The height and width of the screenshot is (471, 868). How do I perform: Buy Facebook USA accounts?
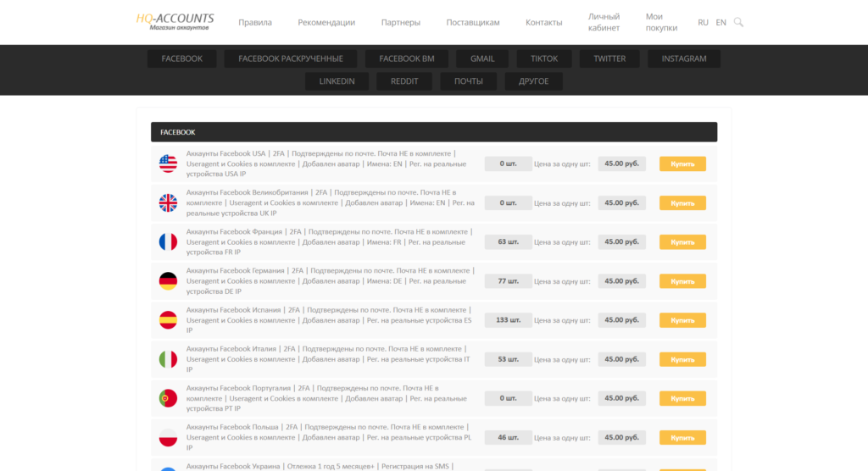point(682,163)
